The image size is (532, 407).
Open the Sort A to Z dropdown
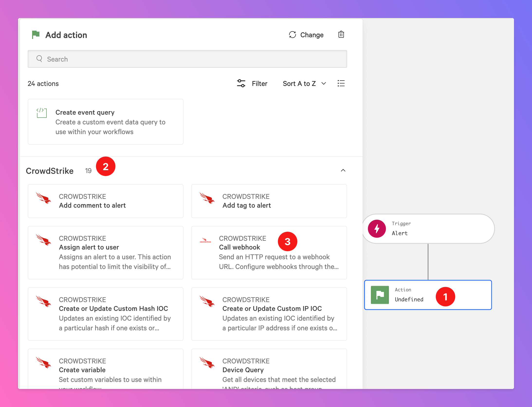click(x=304, y=83)
